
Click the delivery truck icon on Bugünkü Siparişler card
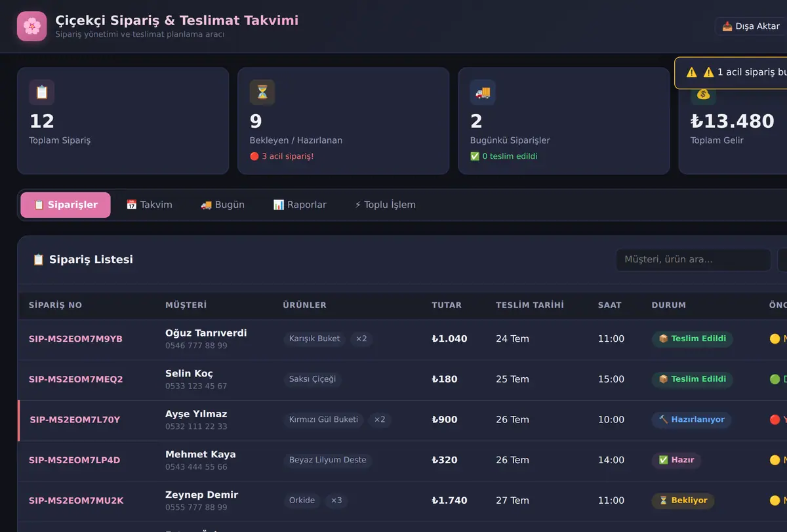point(483,92)
